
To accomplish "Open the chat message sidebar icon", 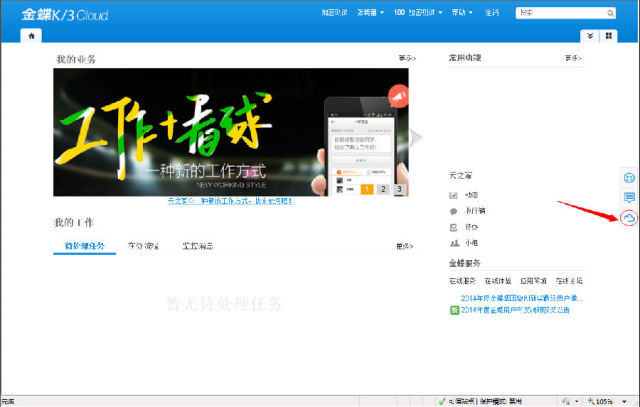I will [x=629, y=198].
